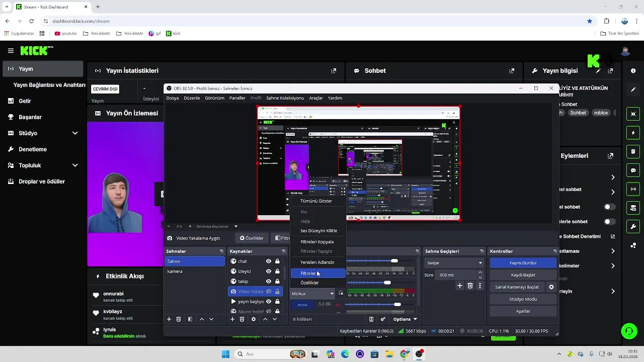Open the chat bubble icon in right sidebar
644x362 pixels.
click(x=633, y=170)
